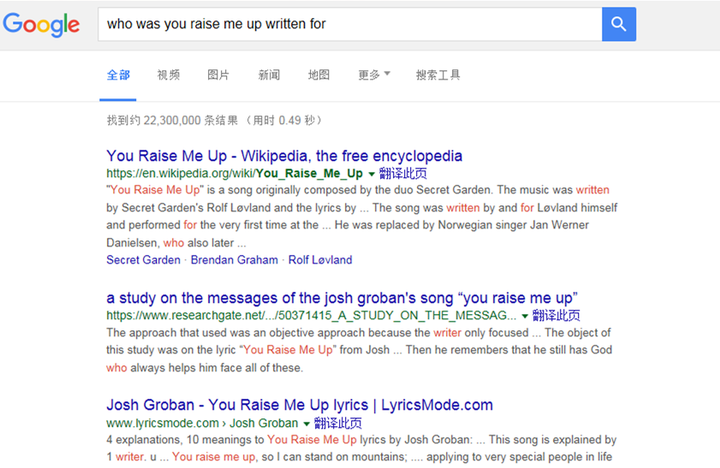720x468 pixels.
Task: Switch to the 图片 tab
Action: point(218,75)
